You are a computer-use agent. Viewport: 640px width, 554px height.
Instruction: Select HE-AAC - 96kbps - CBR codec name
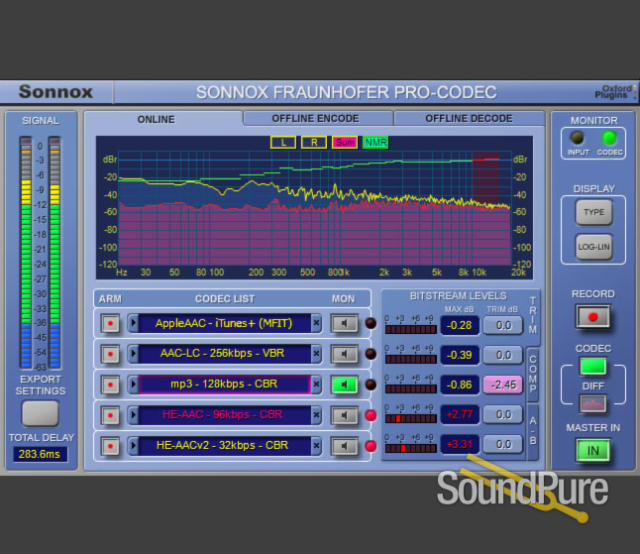tap(224, 415)
